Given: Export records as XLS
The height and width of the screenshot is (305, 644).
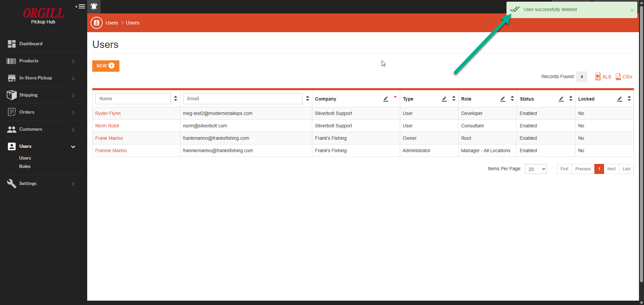Looking at the screenshot, I should 603,77.
